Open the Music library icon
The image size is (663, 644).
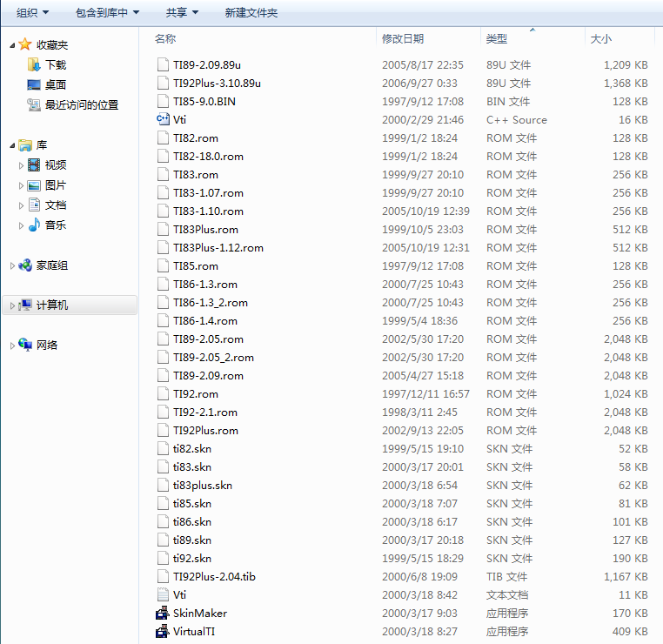34,225
